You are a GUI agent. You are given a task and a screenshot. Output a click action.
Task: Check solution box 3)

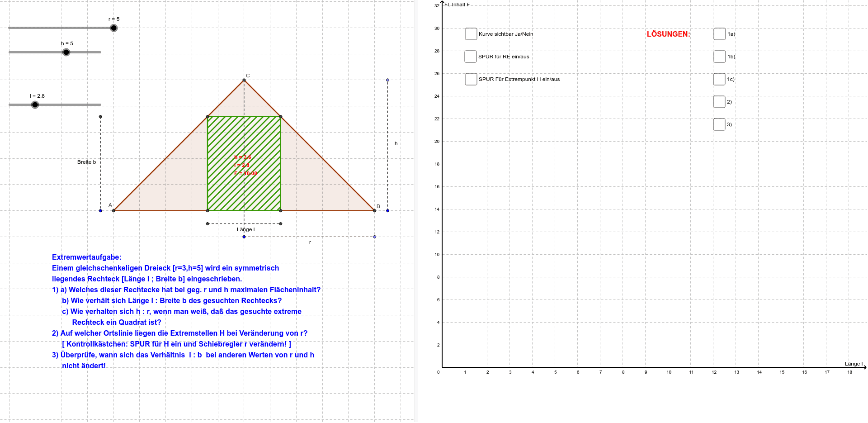click(719, 124)
